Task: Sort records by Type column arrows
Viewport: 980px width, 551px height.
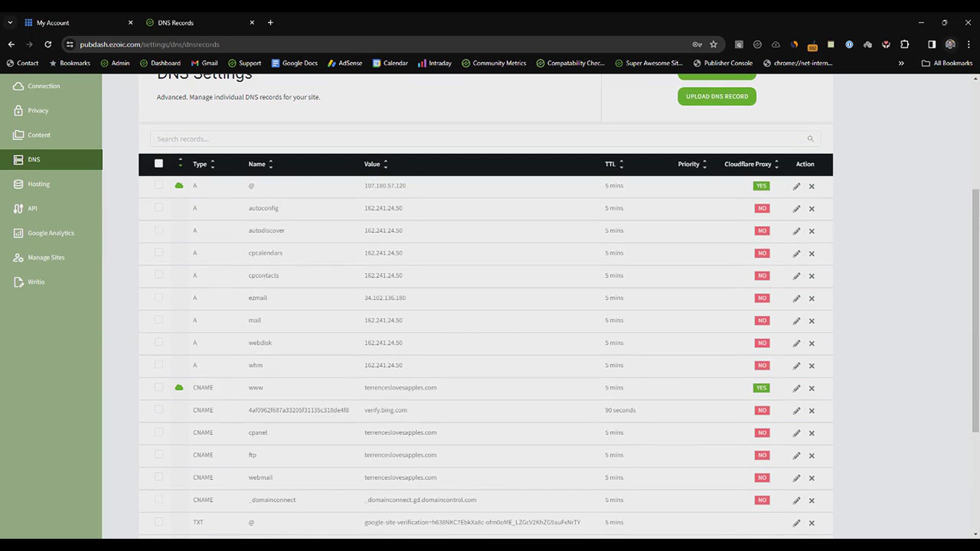Action: click(213, 164)
